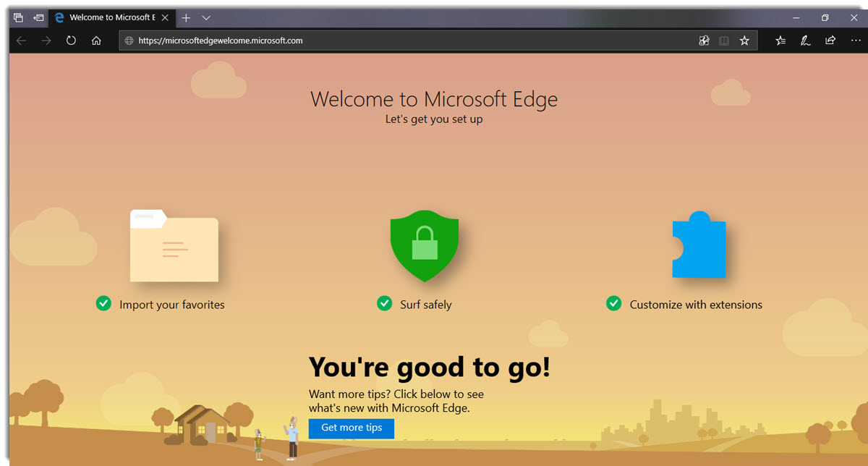
Task: Show tabs you've set aside
Action: (19, 17)
